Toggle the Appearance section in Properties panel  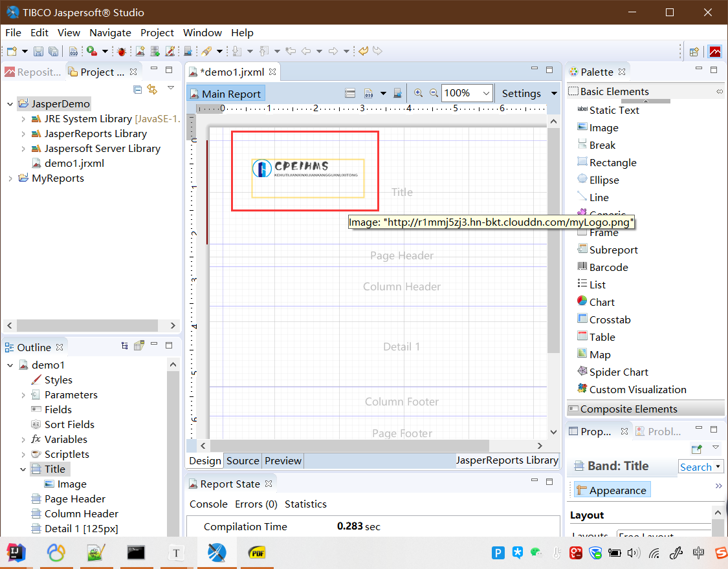tap(611, 489)
